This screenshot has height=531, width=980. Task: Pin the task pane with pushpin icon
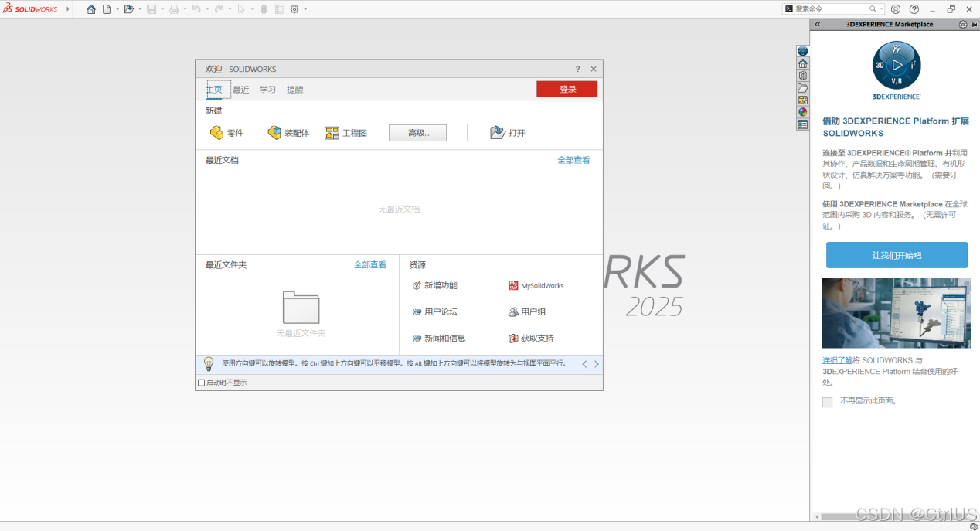(x=975, y=25)
